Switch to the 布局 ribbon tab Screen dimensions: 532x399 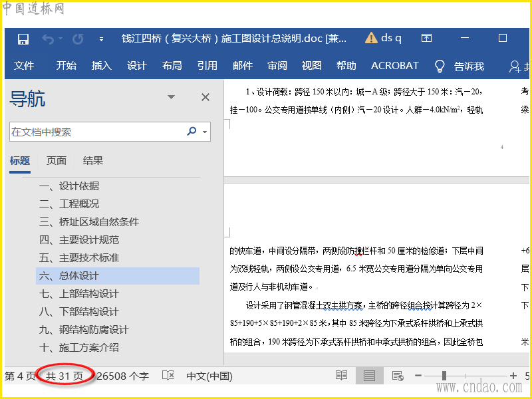pos(172,65)
